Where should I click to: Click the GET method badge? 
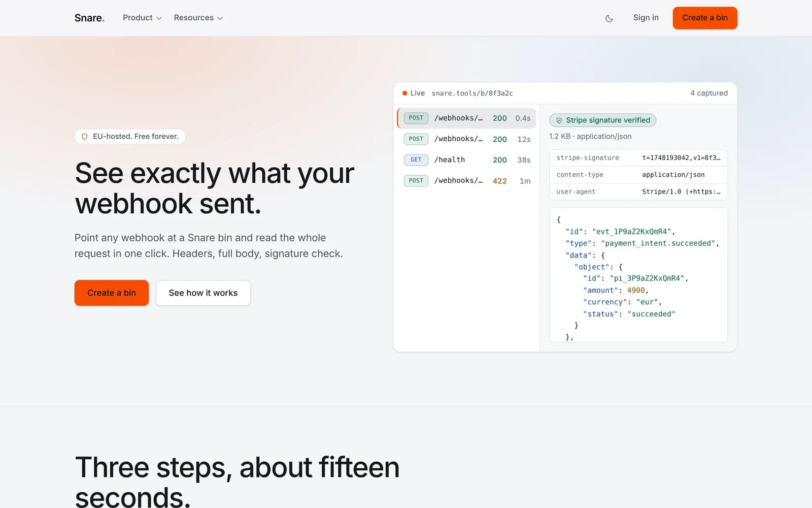click(416, 160)
